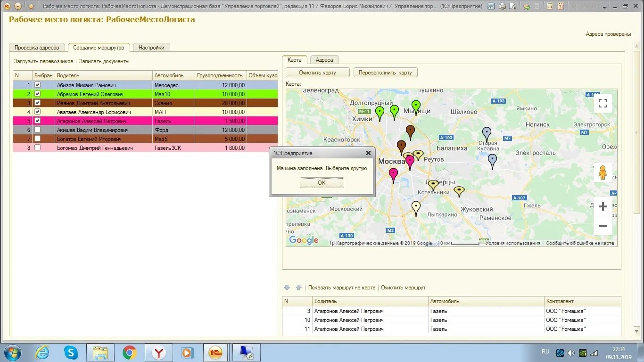Click the Газель3СК cell
644x362 pixels.
[x=174, y=148]
